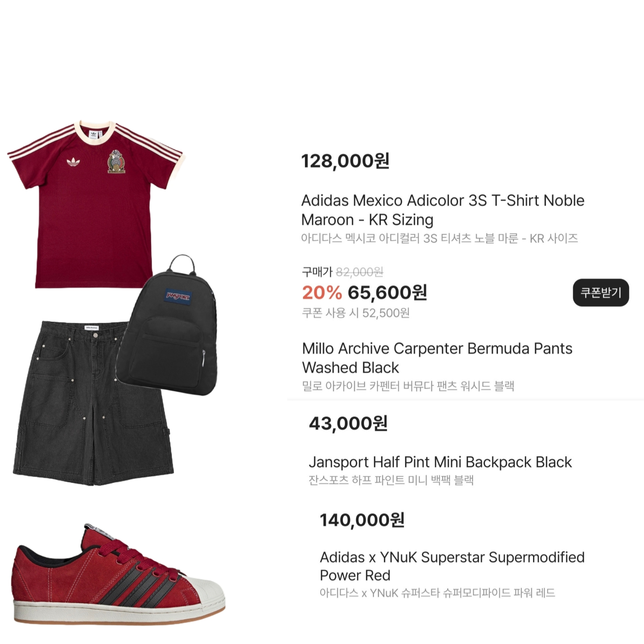
Task: Select the black Jansport mini backpack image
Action: click(x=167, y=325)
